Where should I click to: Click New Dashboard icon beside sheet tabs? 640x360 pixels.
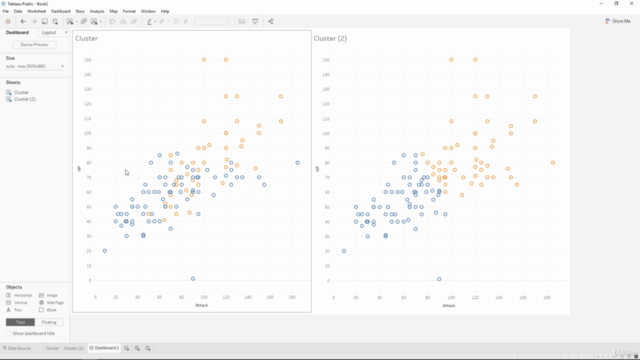(137, 348)
